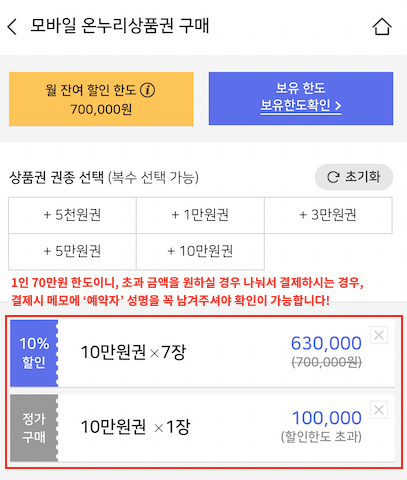Open home via the house icon
407x480 pixels.
coord(382,27)
